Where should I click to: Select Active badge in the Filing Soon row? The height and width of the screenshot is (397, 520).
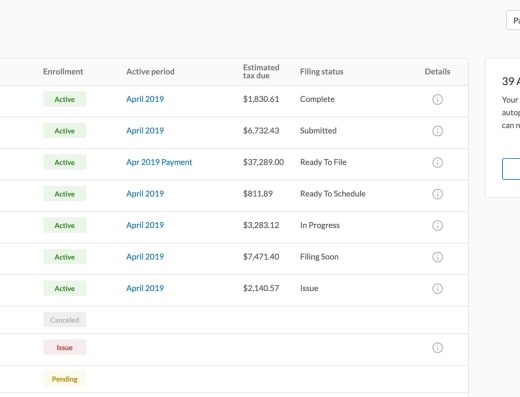pyautogui.click(x=65, y=257)
